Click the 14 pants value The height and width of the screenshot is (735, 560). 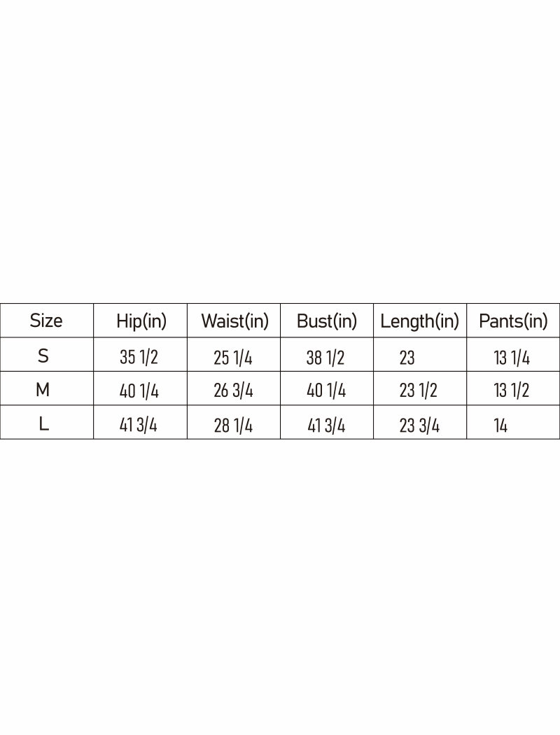(500, 426)
